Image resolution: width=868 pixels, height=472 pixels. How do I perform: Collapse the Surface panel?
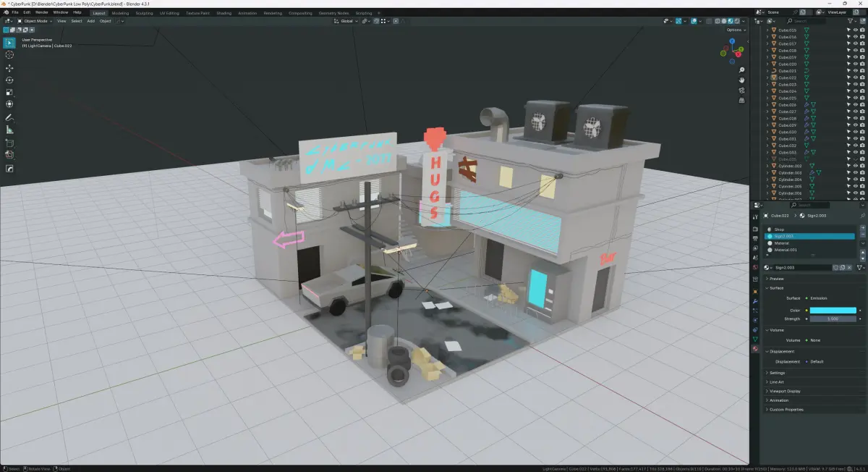(x=776, y=288)
